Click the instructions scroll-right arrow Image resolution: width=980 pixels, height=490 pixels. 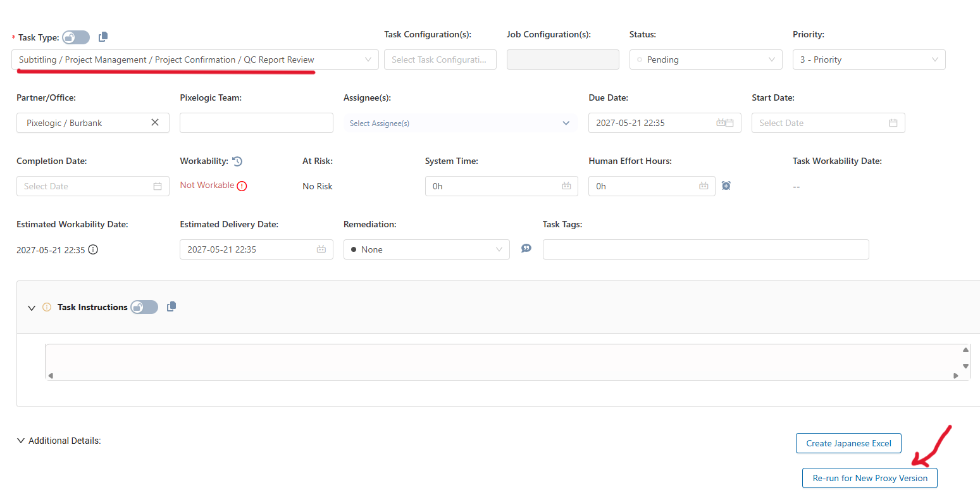pyautogui.click(x=955, y=375)
